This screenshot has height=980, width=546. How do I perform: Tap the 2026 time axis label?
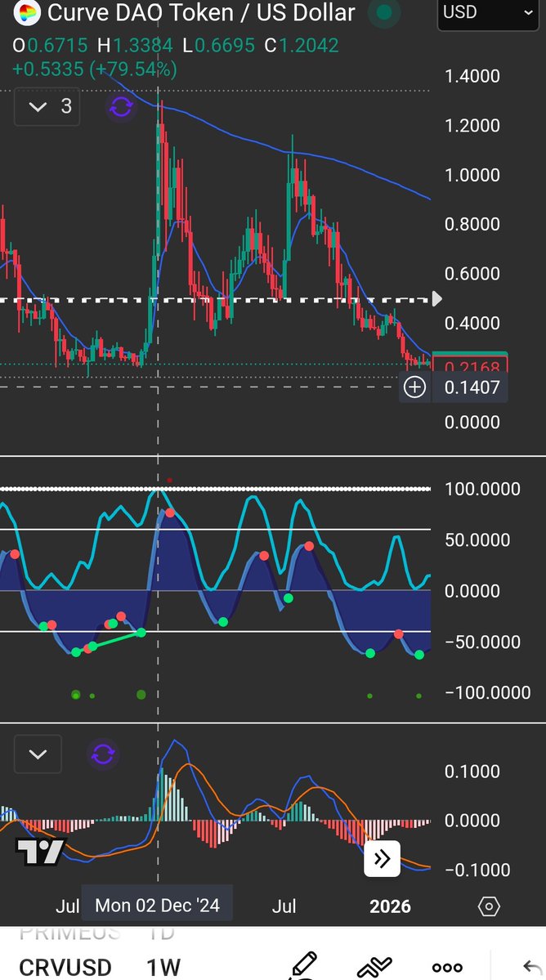coord(390,906)
